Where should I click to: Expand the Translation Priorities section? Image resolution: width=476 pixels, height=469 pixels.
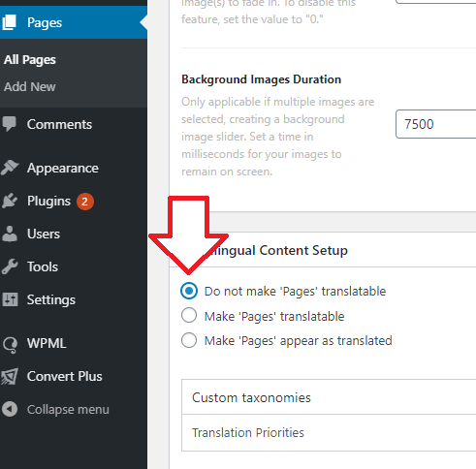pos(329,432)
